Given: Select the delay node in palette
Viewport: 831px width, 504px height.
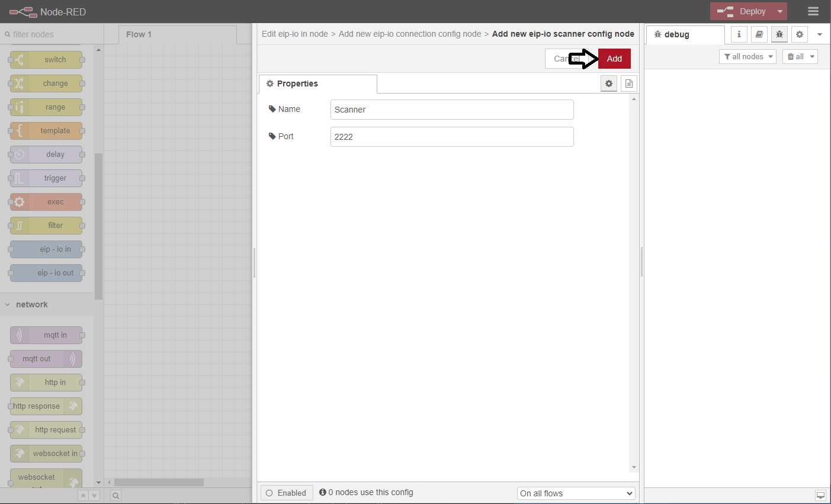Looking at the screenshot, I should point(46,155).
